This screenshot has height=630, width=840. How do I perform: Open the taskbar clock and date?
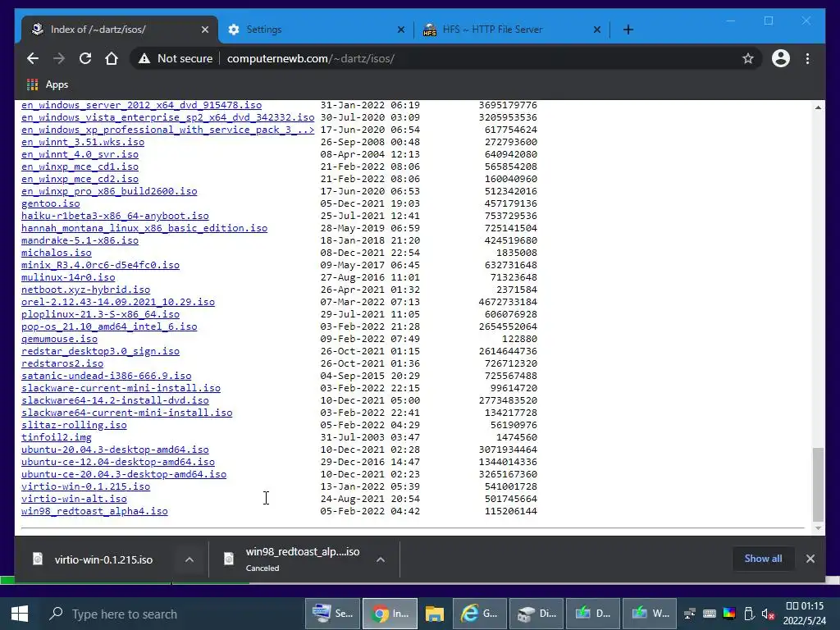pos(805,614)
